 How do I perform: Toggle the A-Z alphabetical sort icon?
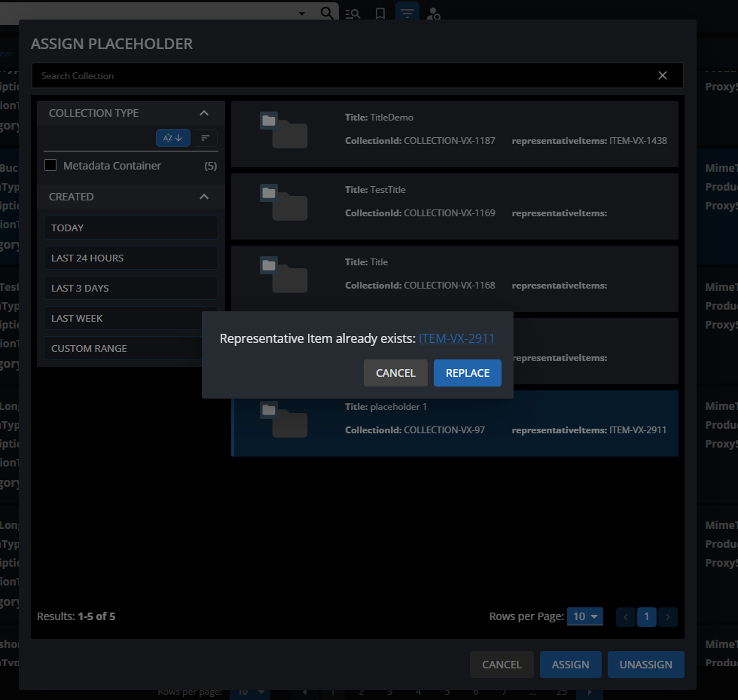point(172,138)
